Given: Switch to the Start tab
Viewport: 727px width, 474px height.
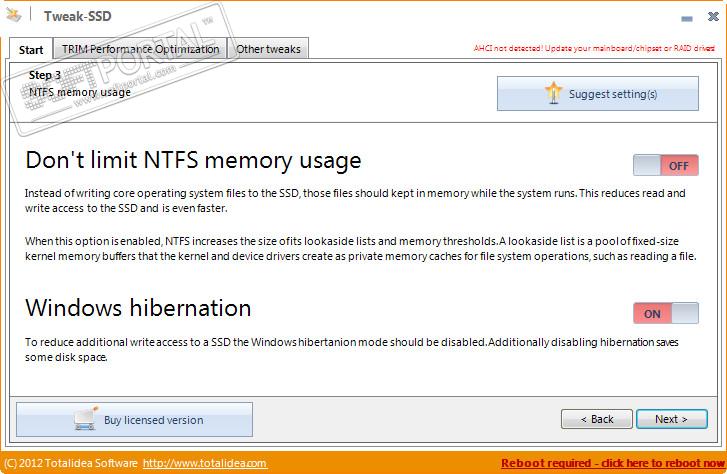Looking at the screenshot, I should click(x=31, y=49).
